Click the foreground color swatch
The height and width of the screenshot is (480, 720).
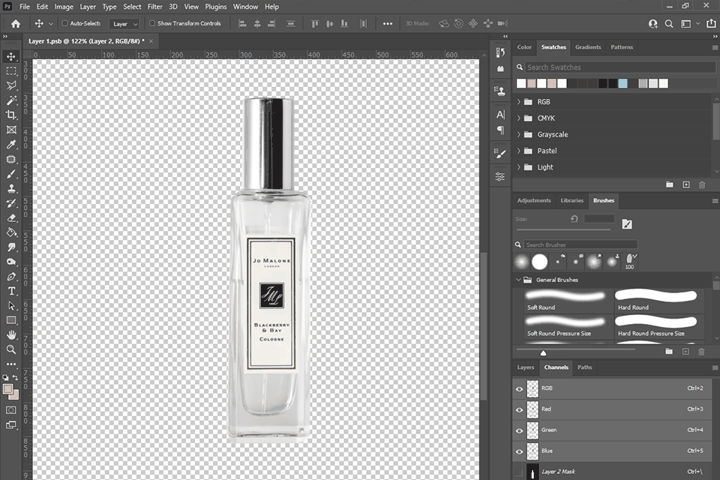[7, 389]
